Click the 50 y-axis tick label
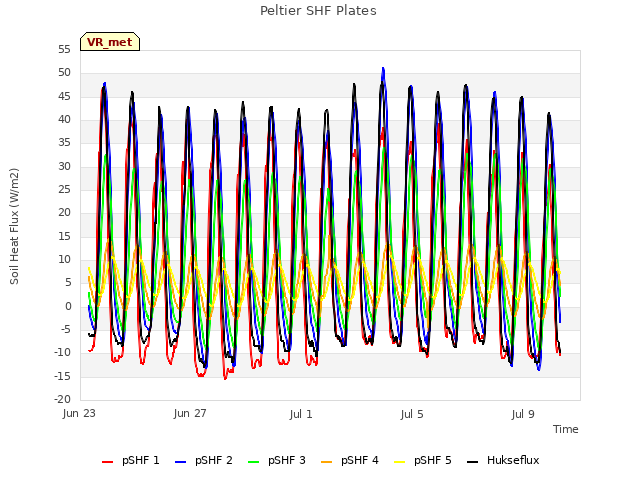Screen dimensions: 640x480 click(x=64, y=73)
